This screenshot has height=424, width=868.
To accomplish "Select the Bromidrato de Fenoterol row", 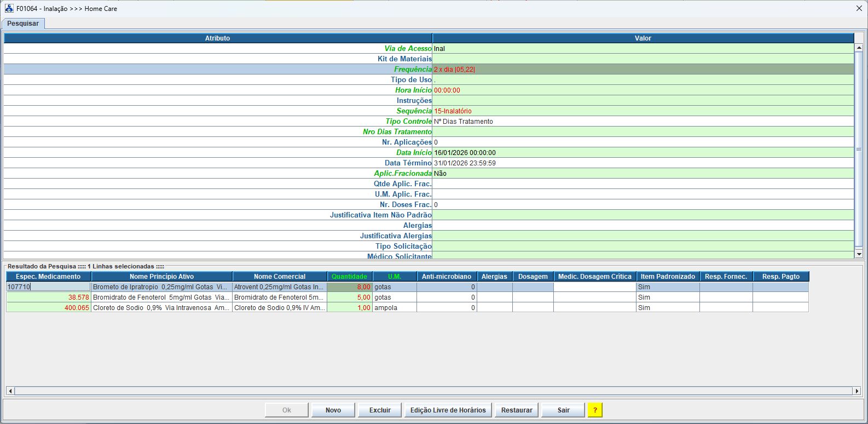I will click(x=161, y=297).
